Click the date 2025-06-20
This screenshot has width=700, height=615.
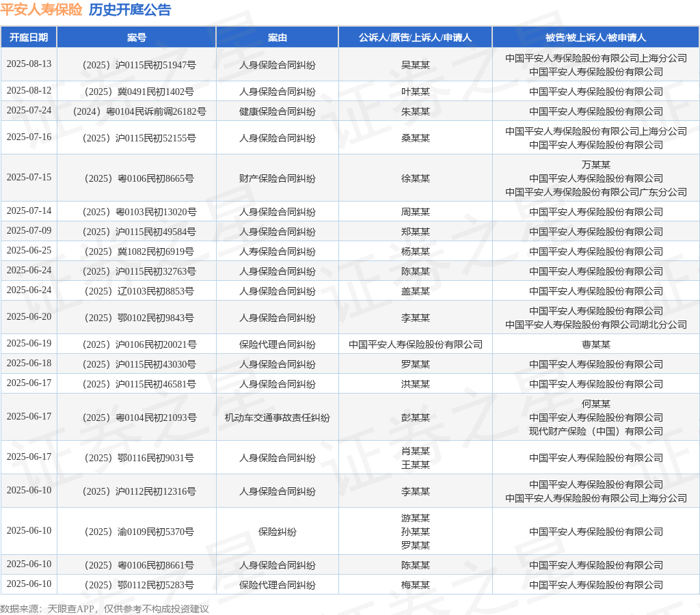point(29,317)
